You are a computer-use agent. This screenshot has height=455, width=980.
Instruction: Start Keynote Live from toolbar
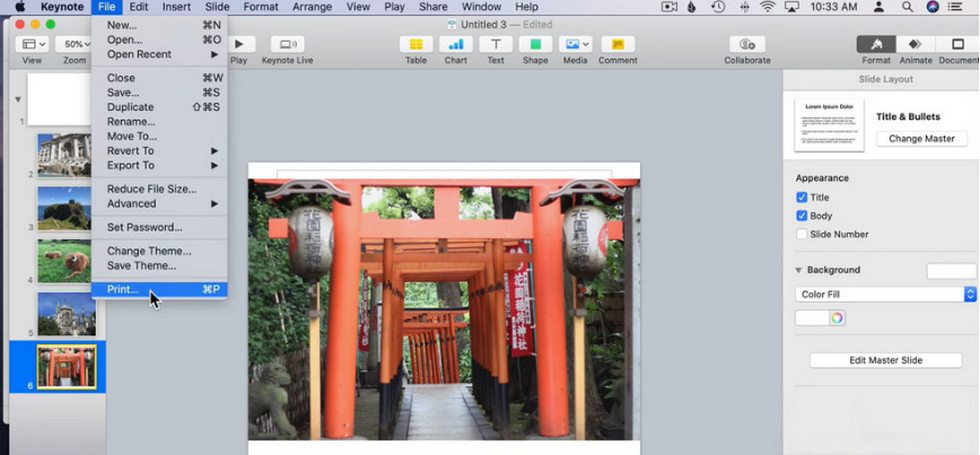287,45
